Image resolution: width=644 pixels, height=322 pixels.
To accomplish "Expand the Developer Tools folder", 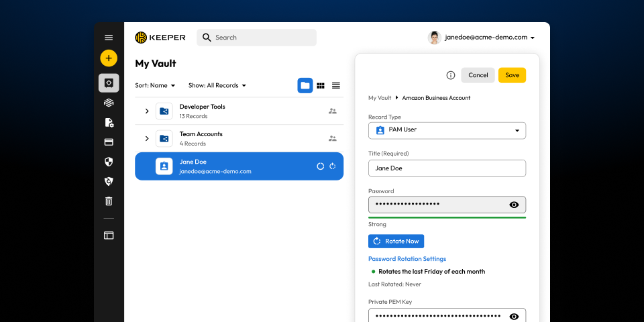I will pyautogui.click(x=147, y=111).
